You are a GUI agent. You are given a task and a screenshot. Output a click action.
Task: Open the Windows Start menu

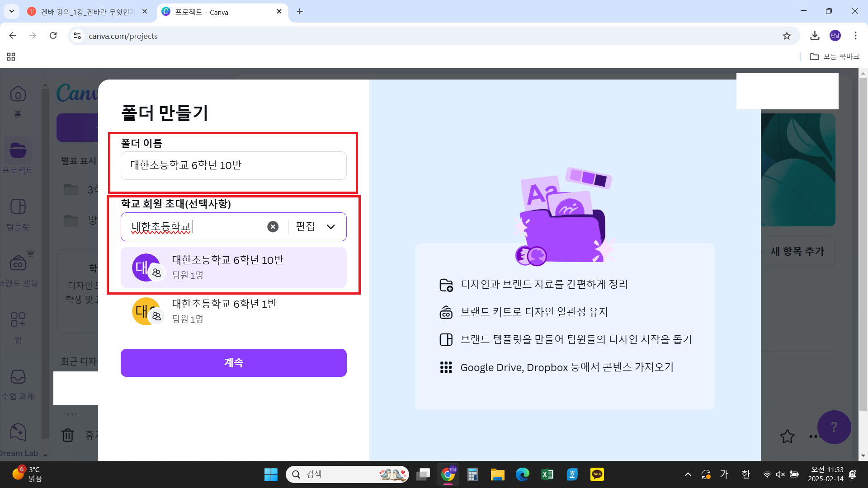[x=271, y=474]
